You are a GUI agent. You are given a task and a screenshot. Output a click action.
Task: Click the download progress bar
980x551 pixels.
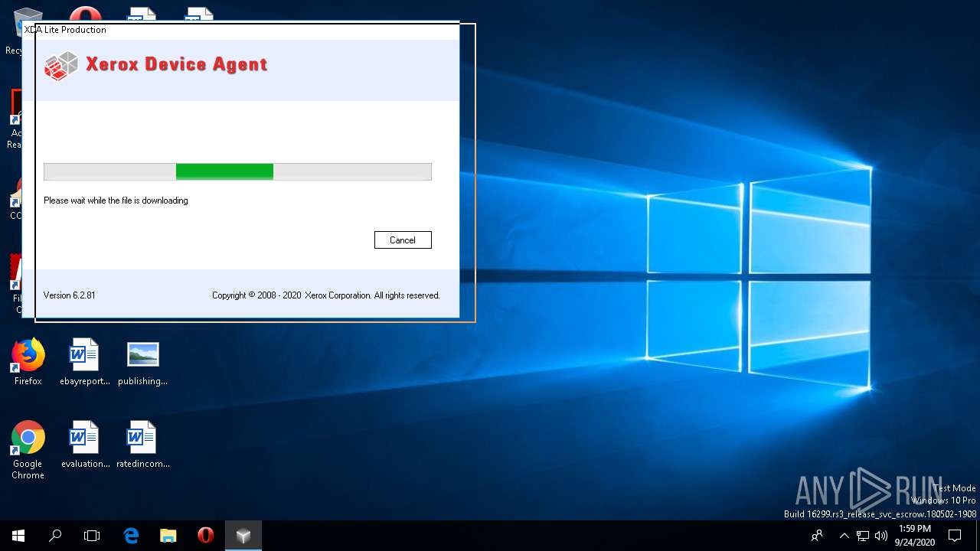point(237,171)
